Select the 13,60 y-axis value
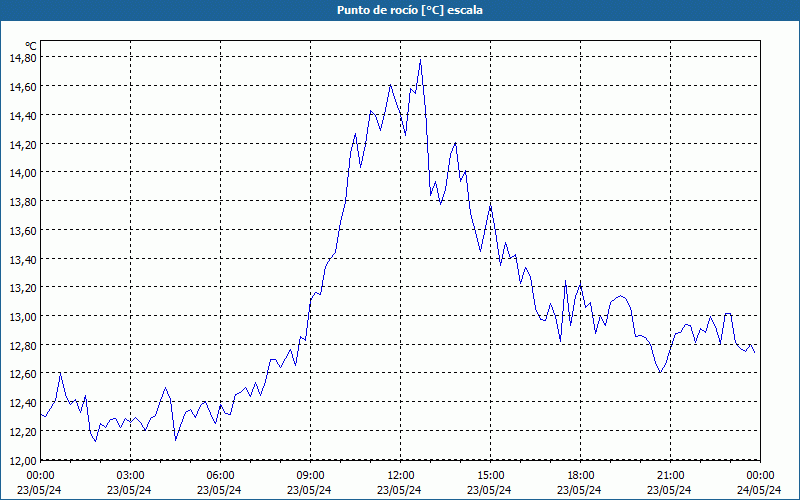Image resolution: width=800 pixels, height=500 pixels. coord(23,231)
